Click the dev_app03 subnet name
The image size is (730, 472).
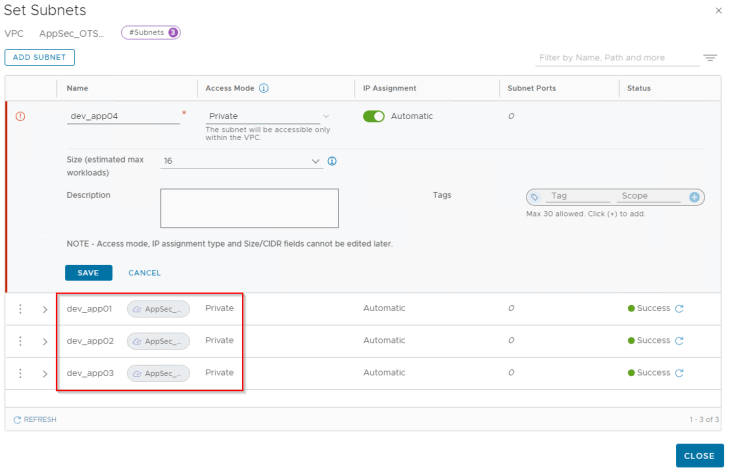[90, 372]
